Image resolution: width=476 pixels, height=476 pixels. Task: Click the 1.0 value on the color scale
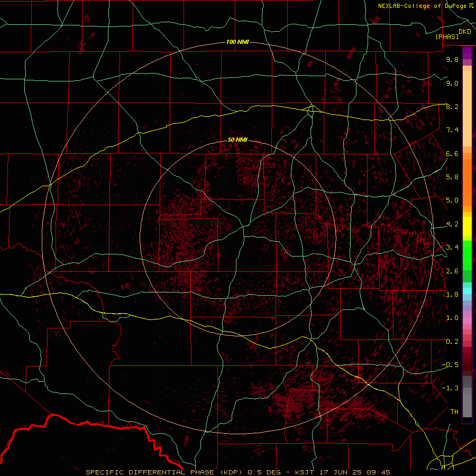click(x=452, y=318)
